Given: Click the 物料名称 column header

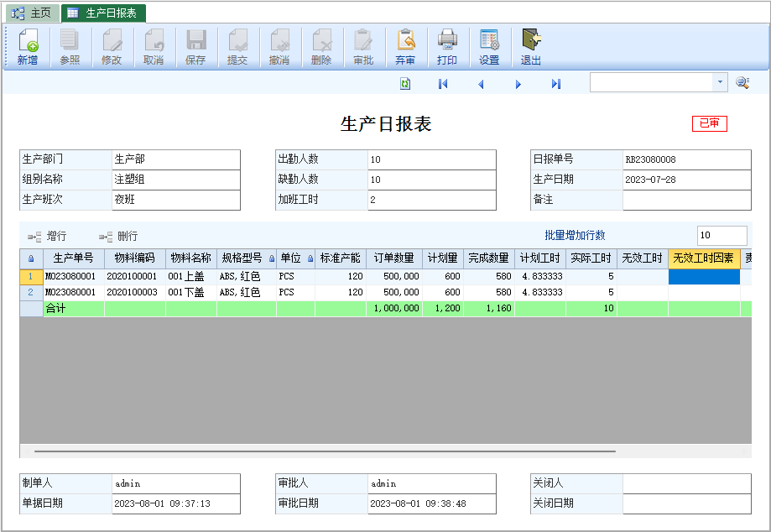Looking at the screenshot, I should (x=190, y=258).
